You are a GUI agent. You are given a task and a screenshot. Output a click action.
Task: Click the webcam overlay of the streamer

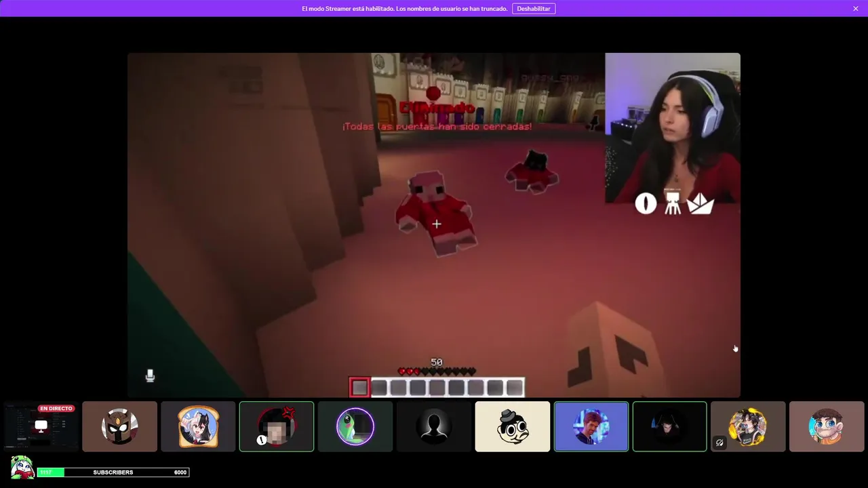[x=673, y=128]
